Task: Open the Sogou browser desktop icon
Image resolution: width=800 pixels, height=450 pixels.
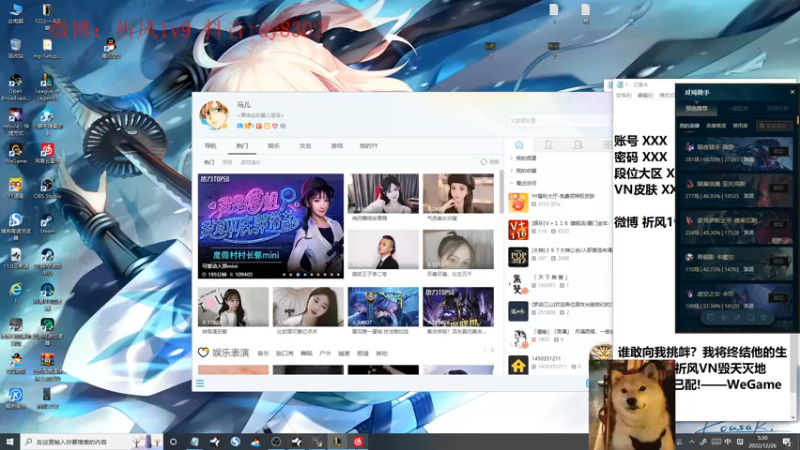Action: [15, 226]
